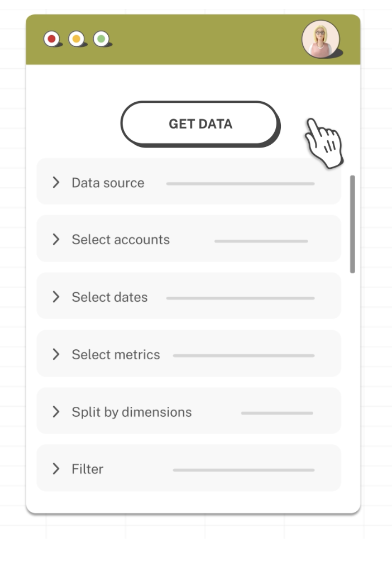392x580 pixels.
Task: Click the placeholder line in Filter row
Action: coord(243,470)
